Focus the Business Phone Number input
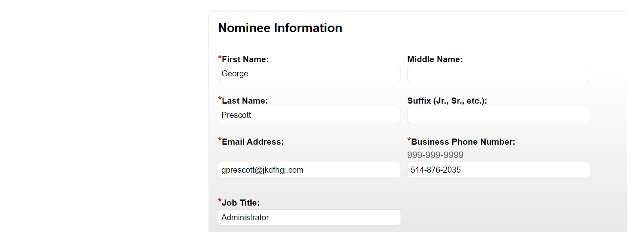This screenshot has width=644, height=232. point(498,170)
